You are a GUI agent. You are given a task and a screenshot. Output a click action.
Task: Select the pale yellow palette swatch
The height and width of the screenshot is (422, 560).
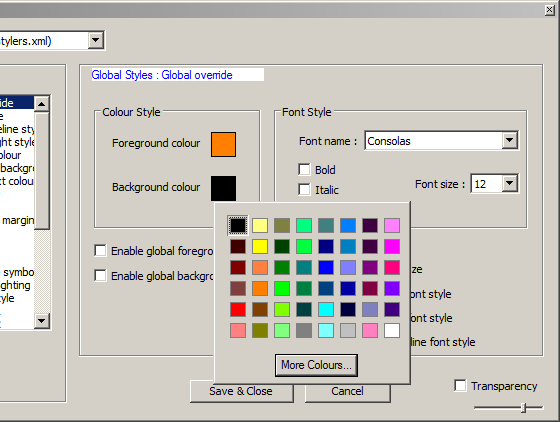point(260,225)
